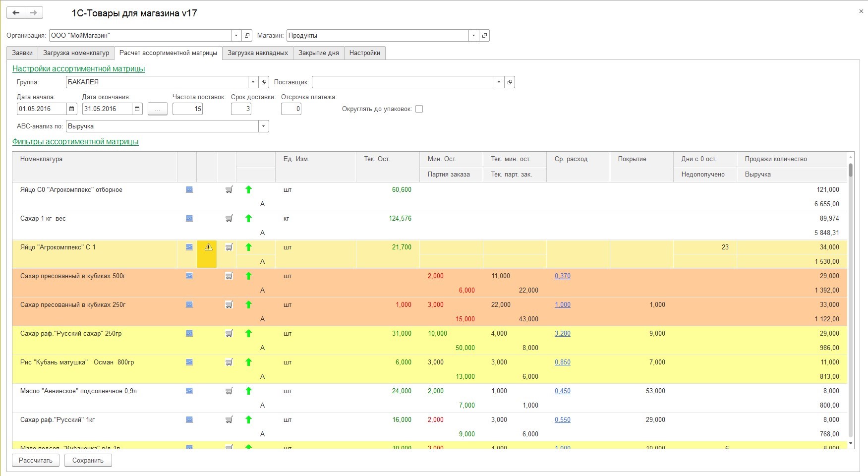Click cart icon in Сахар пресованный 500г row

pos(229,276)
